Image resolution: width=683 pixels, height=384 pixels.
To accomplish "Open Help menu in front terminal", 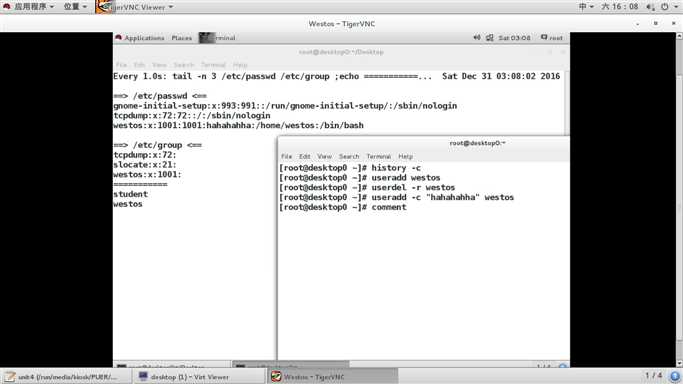I will coord(405,156).
